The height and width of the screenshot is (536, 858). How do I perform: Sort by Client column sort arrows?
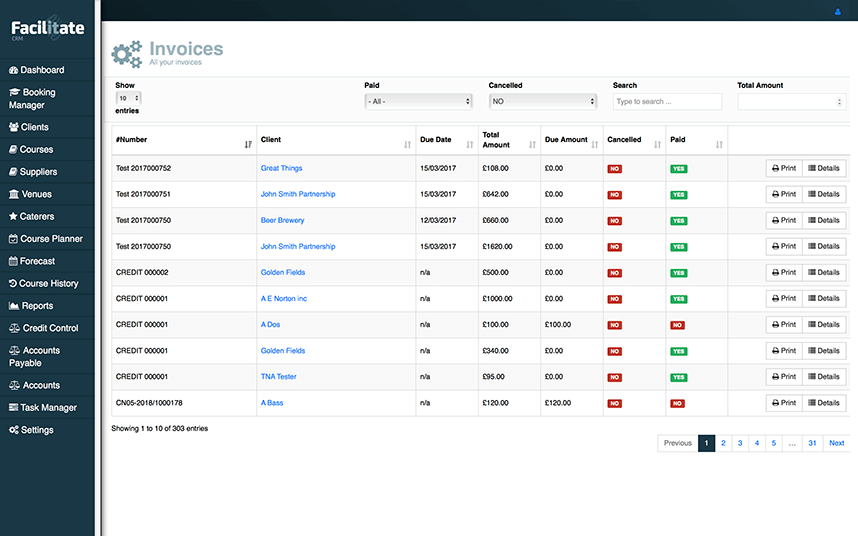click(x=407, y=144)
